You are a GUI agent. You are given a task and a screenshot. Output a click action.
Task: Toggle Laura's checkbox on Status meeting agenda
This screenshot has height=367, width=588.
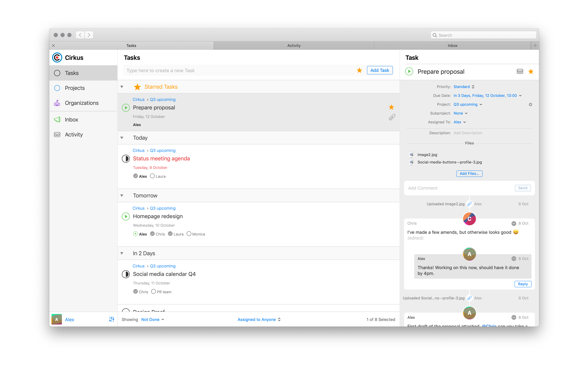pos(152,176)
